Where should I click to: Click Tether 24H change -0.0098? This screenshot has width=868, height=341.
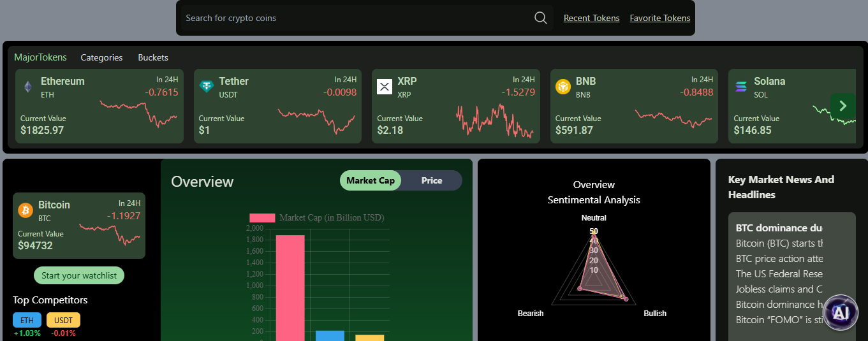[340, 92]
